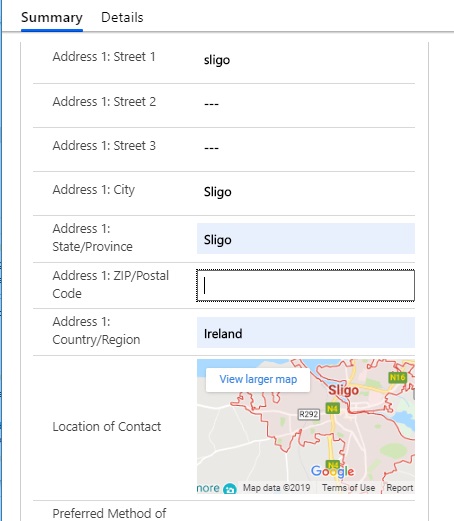
Task: Click the camera icon on map footer
Action: tap(230, 489)
